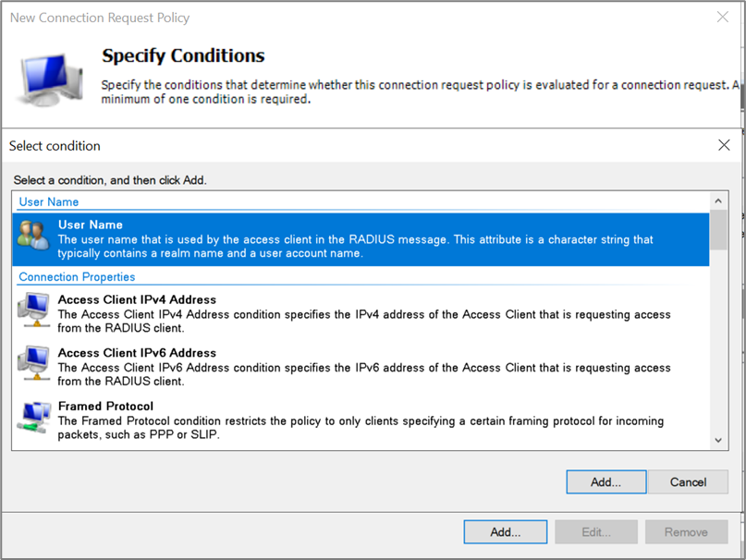
Task: Select Access Client IPv4 Address condition
Action: [137, 299]
